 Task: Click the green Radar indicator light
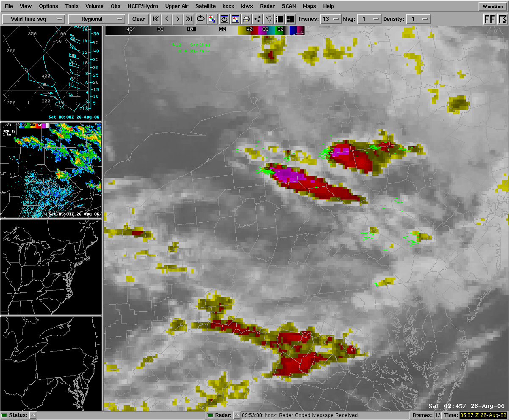point(210,415)
